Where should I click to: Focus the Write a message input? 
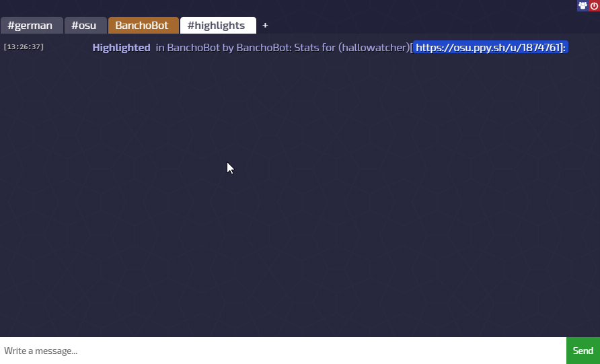[283, 351]
